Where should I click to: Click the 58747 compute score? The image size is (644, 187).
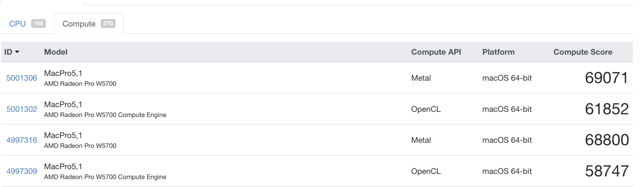click(607, 171)
